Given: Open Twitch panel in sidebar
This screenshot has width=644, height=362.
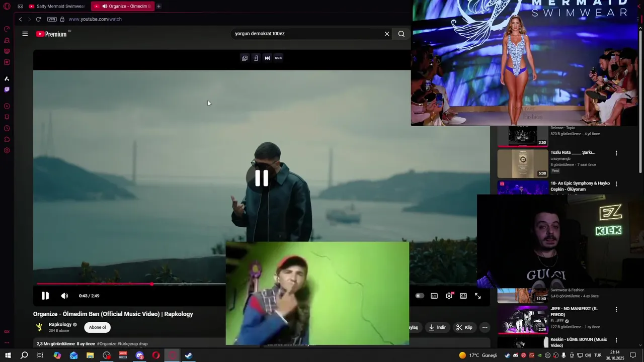Looking at the screenshot, I should click(x=7, y=89).
